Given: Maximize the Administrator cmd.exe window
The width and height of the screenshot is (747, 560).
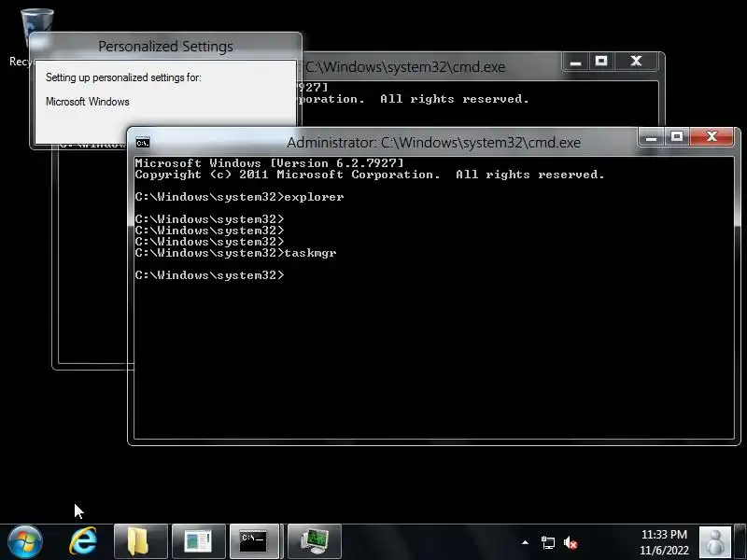Looking at the screenshot, I should 677,137.
